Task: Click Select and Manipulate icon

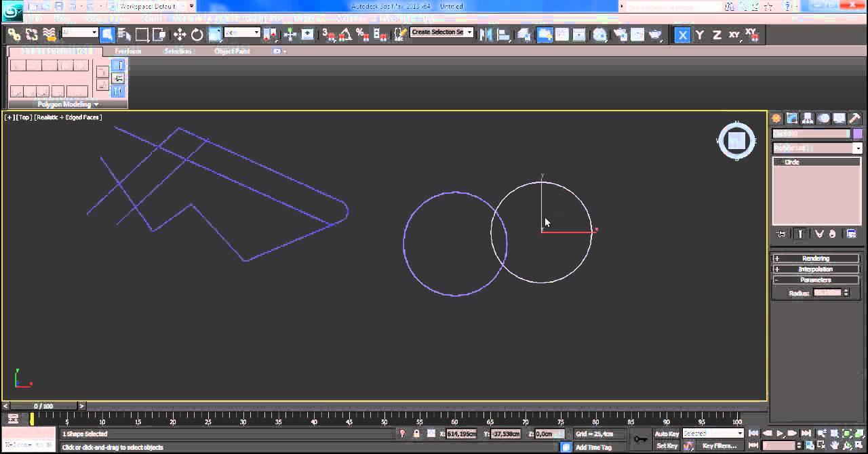Action: 290,35
